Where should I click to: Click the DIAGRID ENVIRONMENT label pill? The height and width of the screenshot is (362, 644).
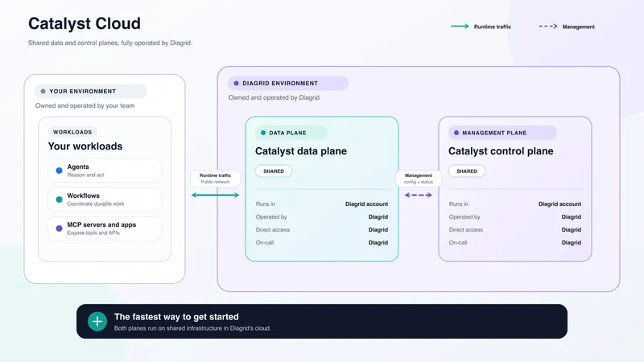[x=288, y=83]
